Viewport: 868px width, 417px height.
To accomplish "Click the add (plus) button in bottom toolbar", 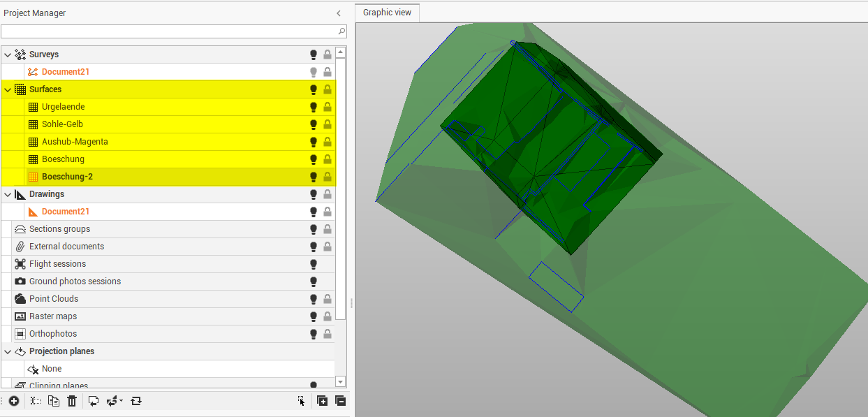I will (14, 401).
